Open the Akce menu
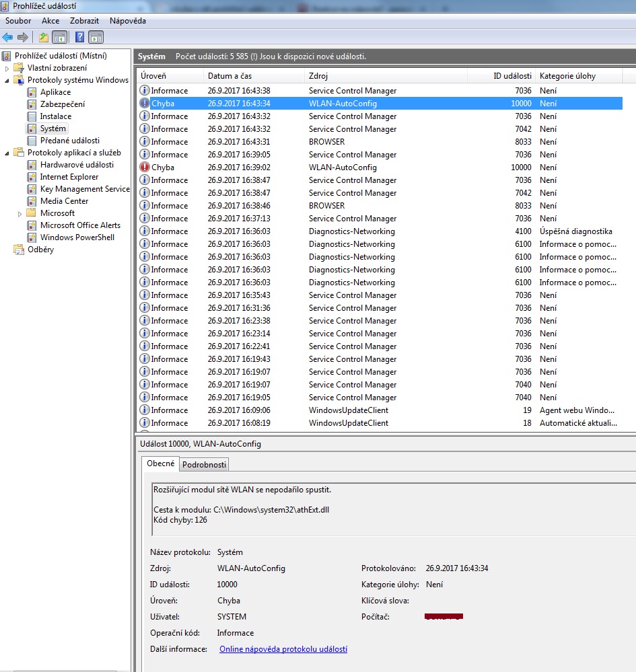The width and height of the screenshot is (636, 672). [50, 21]
